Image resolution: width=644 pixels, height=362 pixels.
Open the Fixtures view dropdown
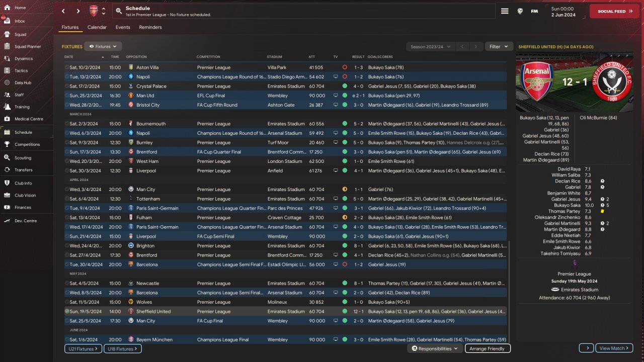(103, 47)
